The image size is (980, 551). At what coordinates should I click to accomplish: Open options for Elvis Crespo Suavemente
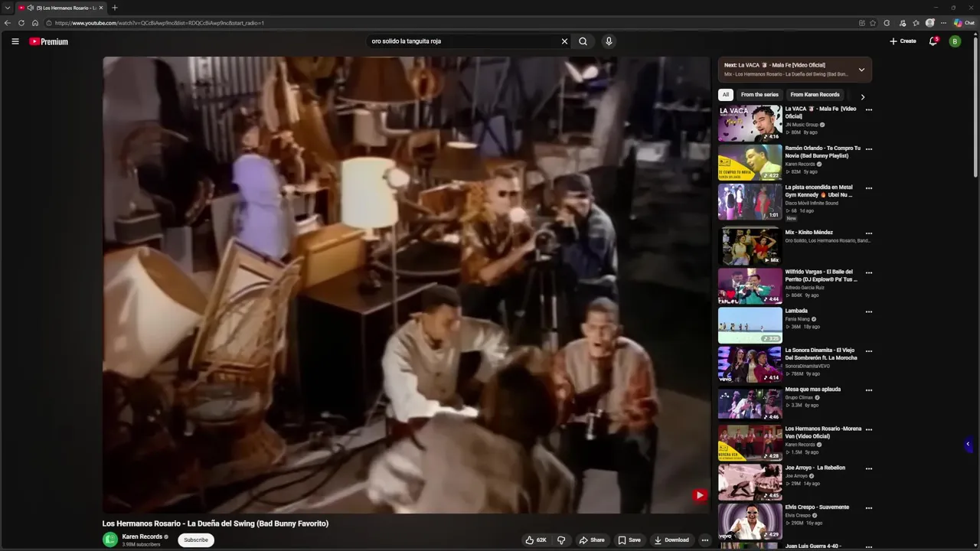click(x=868, y=508)
